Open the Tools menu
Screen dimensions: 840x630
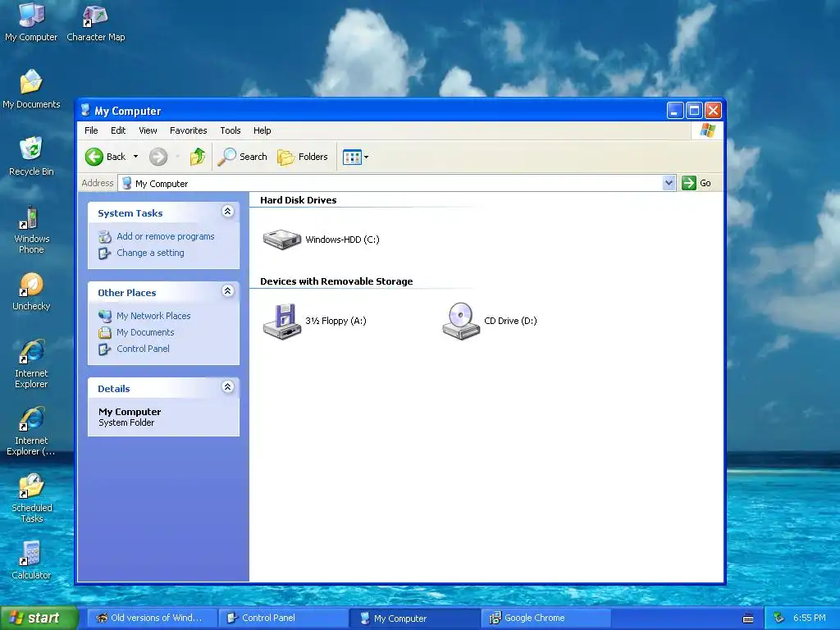tap(231, 130)
